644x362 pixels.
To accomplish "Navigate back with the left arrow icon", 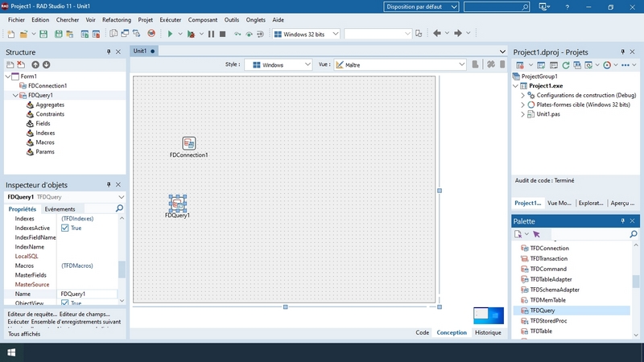I will (437, 34).
